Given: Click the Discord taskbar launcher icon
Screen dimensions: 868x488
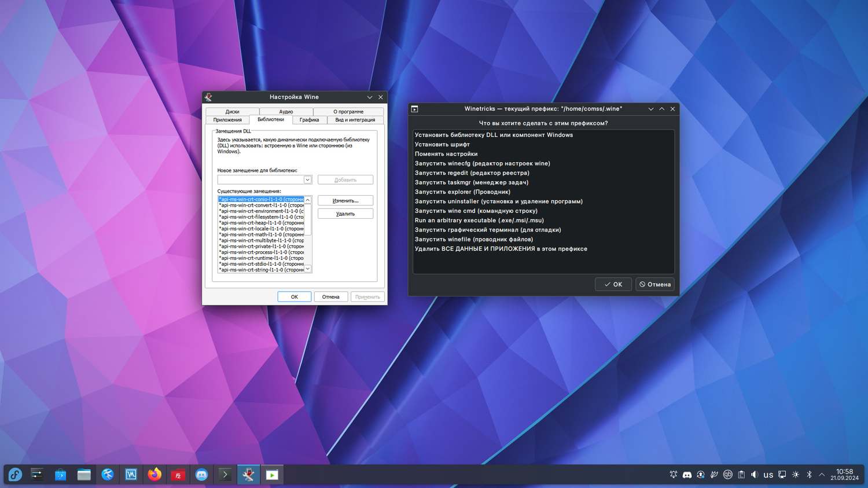Looking at the screenshot, I should (x=201, y=475).
